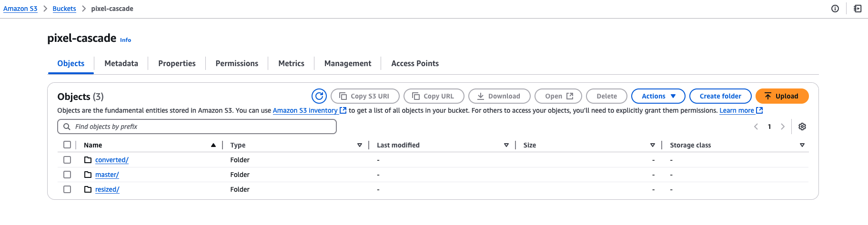Screen dimensions: 868x225
Task: Click external link icon after Learn more
Action: click(759, 110)
